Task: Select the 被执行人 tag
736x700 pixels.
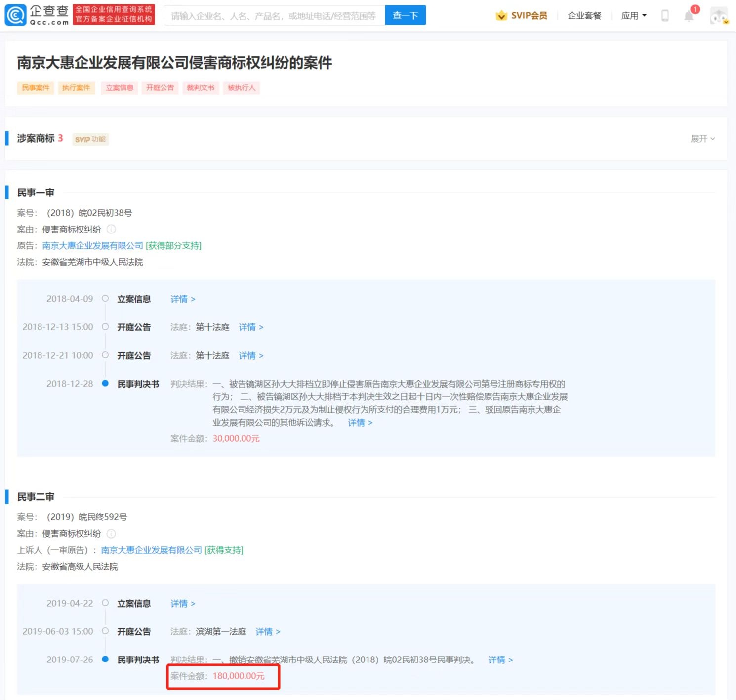Action: pyautogui.click(x=242, y=88)
